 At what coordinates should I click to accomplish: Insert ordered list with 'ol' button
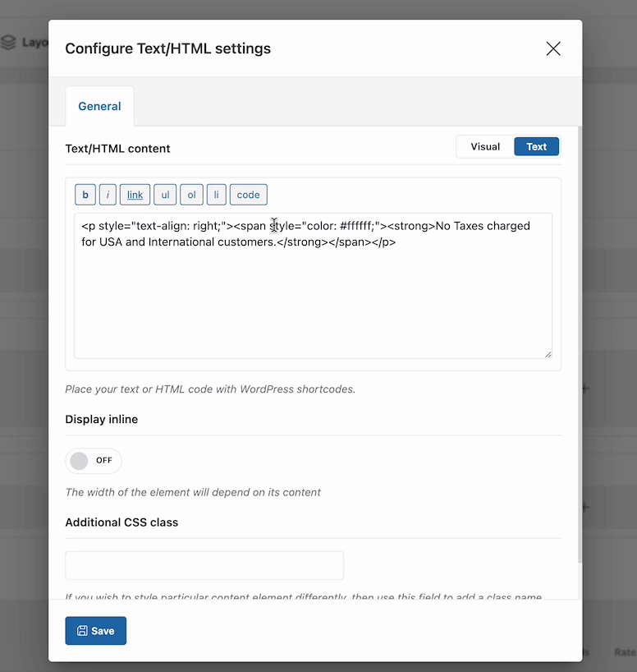click(191, 195)
